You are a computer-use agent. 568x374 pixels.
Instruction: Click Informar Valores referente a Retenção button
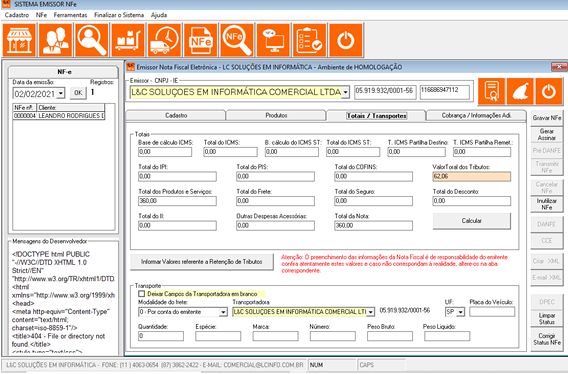click(202, 262)
